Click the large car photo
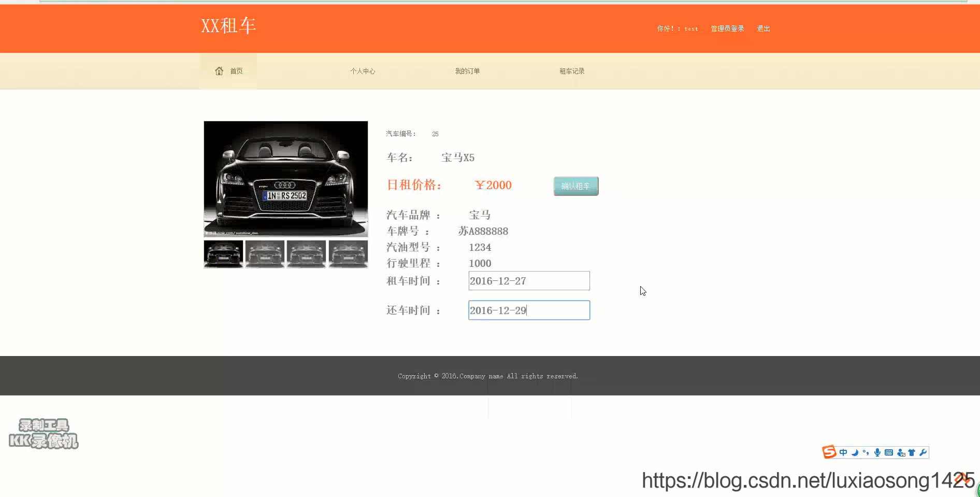 286,179
